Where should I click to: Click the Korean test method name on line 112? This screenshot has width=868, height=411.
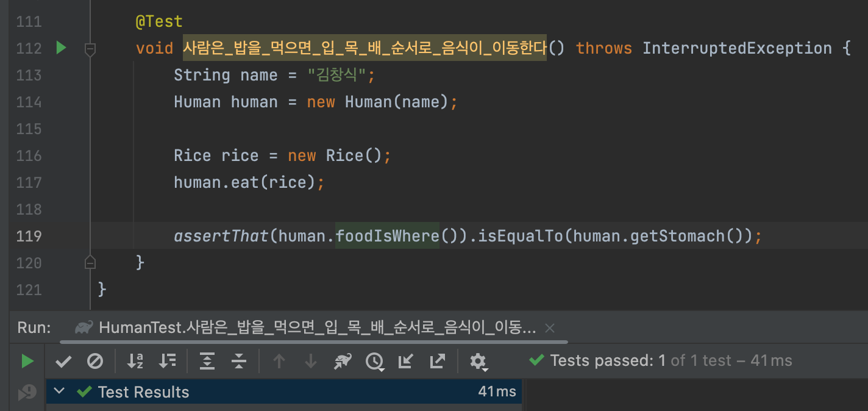click(x=365, y=48)
